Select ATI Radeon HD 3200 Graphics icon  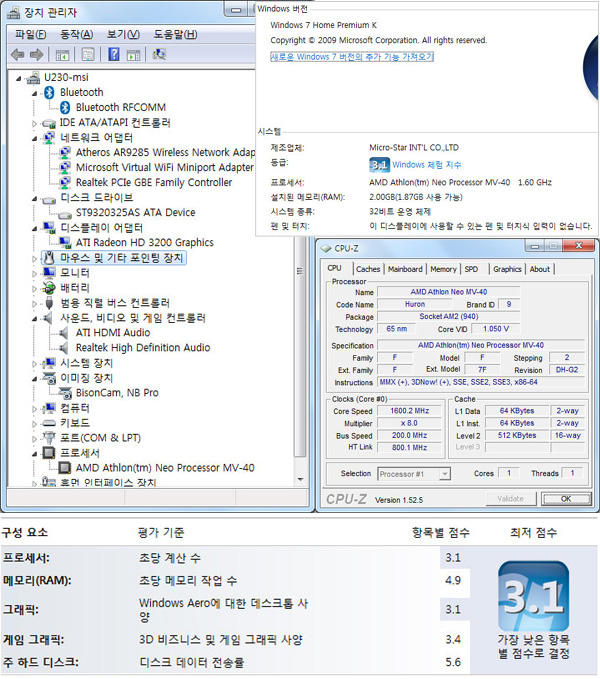pyautogui.click(x=65, y=242)
